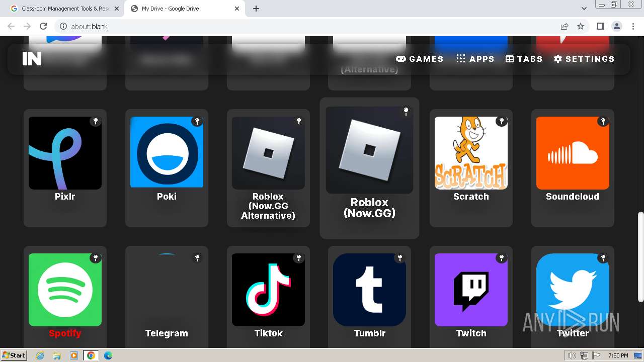644x362 pixels.
Task: Close the Classroom Management Tools tab
Action: point(117,9)
